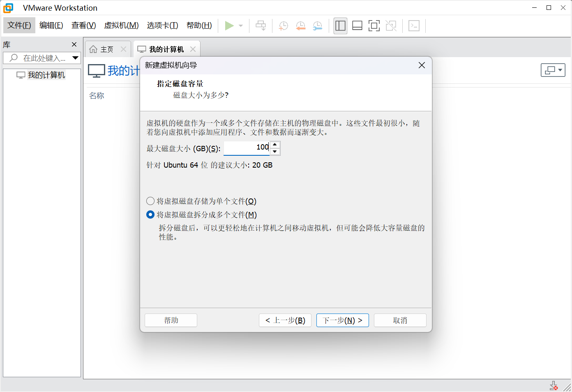Close the 主页 tab
Screen dimensions: 572x392
click(123, 49)
